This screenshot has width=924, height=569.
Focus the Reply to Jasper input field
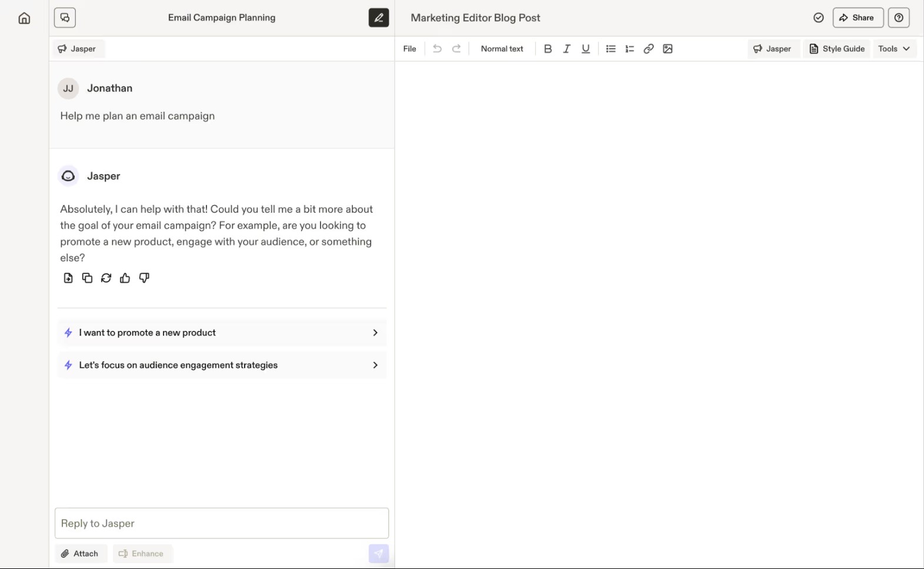click(x=222, y=523)
